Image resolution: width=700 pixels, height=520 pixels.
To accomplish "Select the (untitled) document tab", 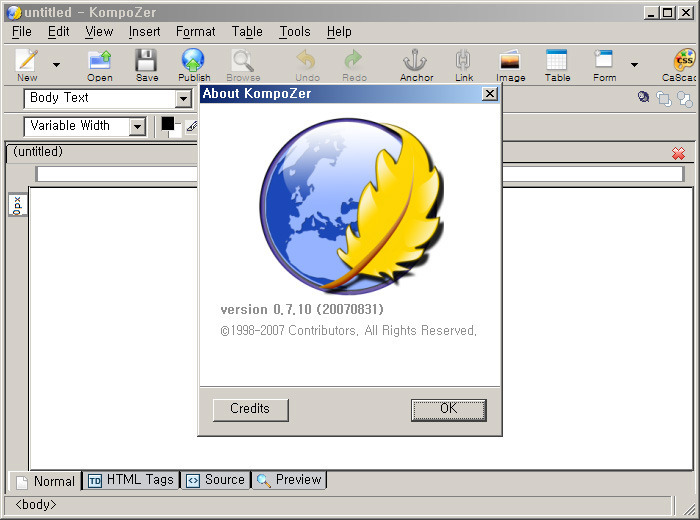I will point(101,152).
